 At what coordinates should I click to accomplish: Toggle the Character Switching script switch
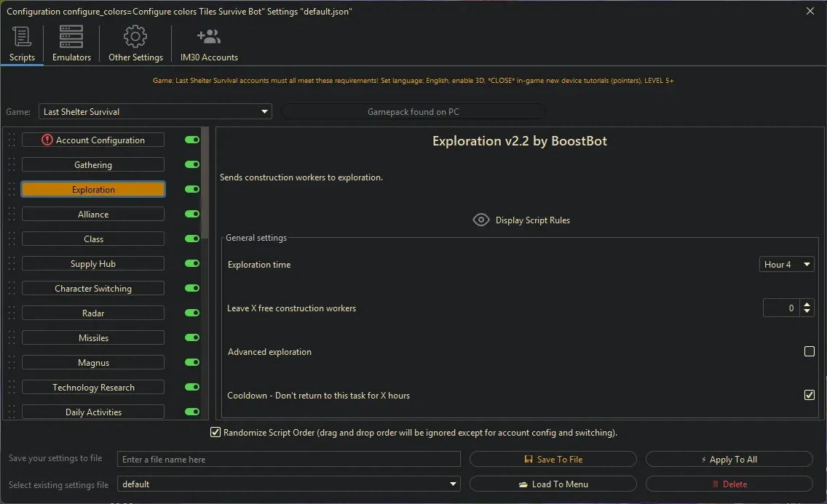192,288
